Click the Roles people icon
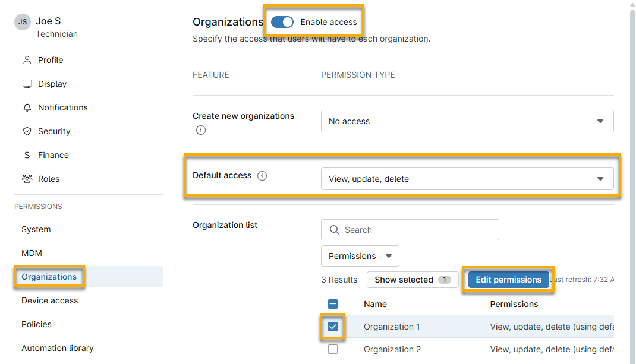Image resolution: width=636 pixels, height=364 pixels. [x=27, y=179]
